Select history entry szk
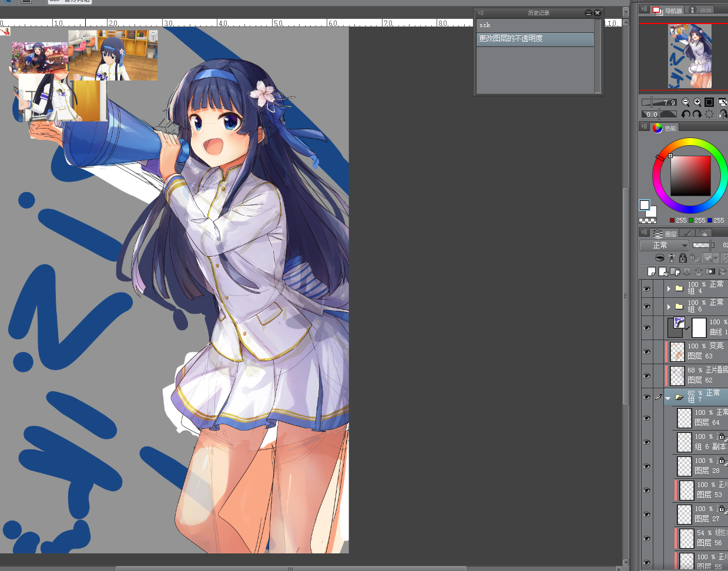The height and width of the screenshot is (571, 728). pyautogui.click(x=535, y=25)
